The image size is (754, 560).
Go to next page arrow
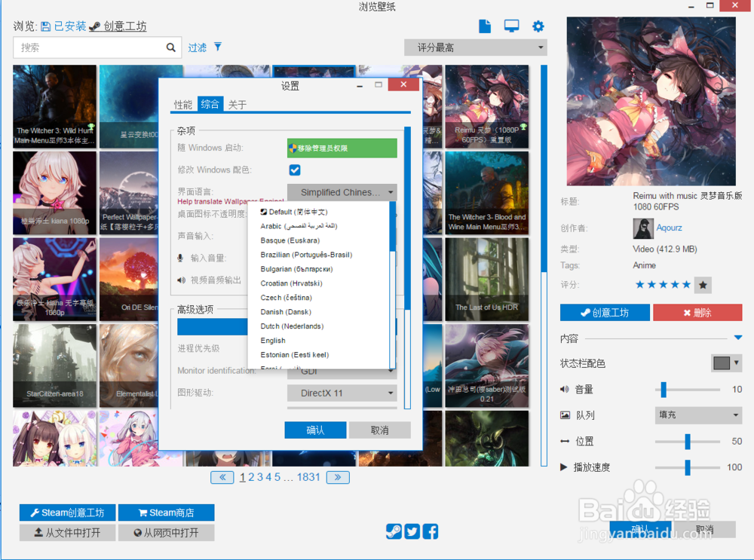click(x=338, y=477)
